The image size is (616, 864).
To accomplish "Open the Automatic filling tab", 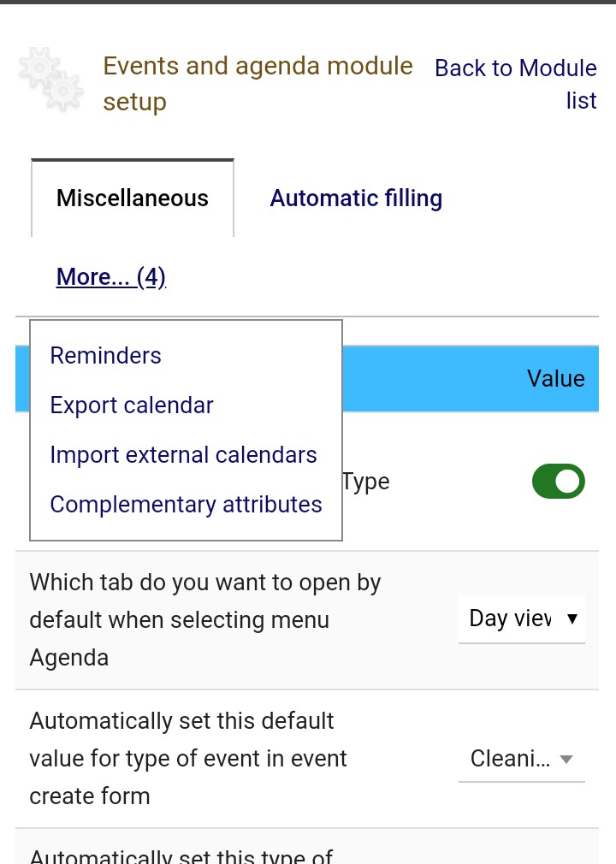I will 356,198.
